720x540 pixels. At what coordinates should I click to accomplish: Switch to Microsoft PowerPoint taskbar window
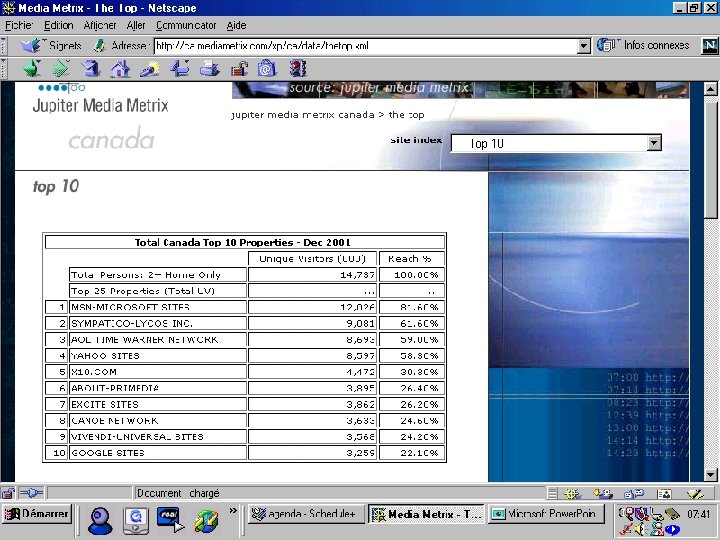point(546,514)
